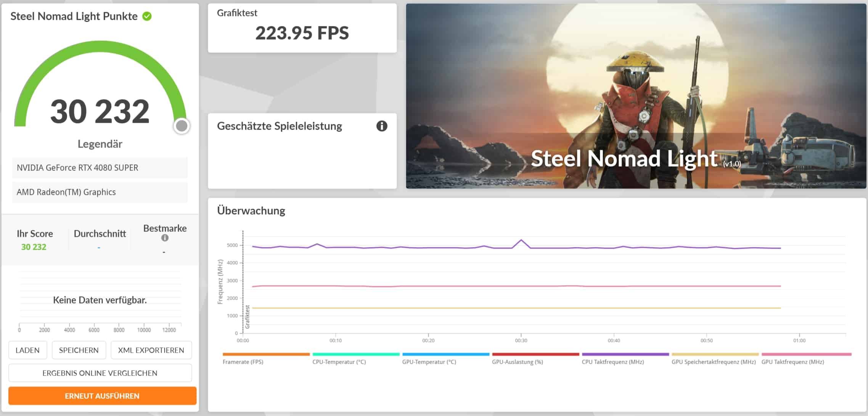Viewport: 868px width, 416px height.
Task: Select NVIDIA GeForce RTX 4080 SUPER row
Action: point(100,168)
